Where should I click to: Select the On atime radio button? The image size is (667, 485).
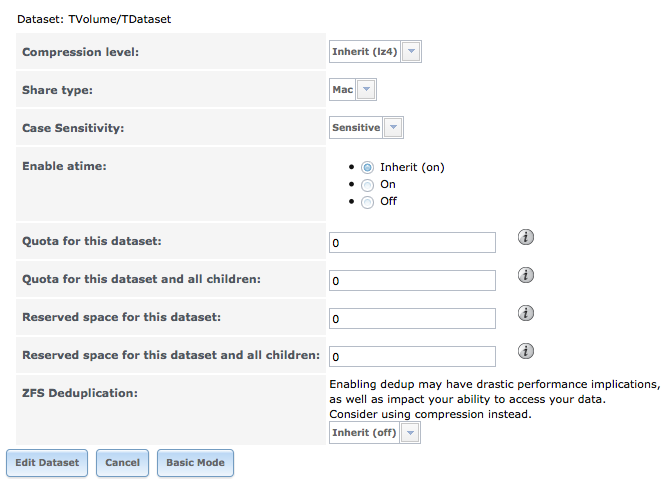[x=368, y=185]
